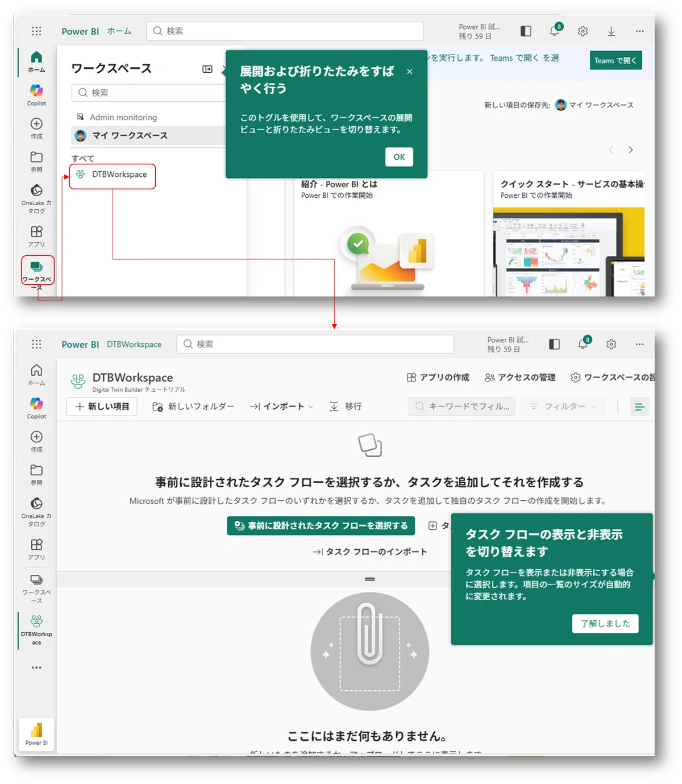682x784 pixels.
Task: Open DTBWorkspace from workspace list
Action: [113, 175]
